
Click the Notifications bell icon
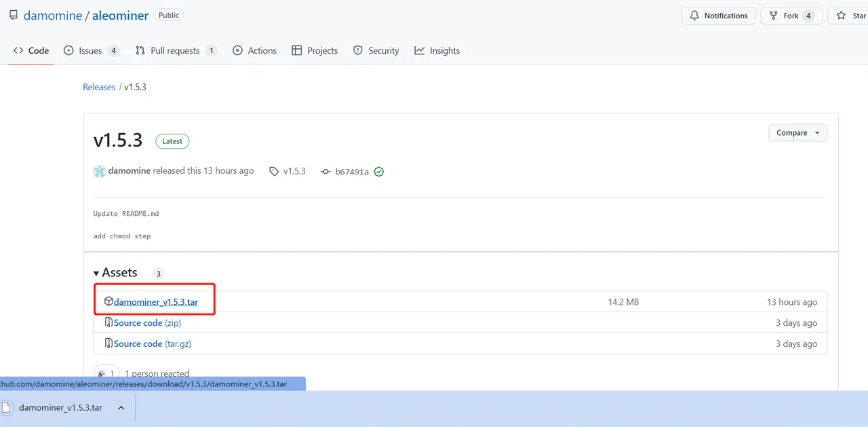(x=694, y=16)
